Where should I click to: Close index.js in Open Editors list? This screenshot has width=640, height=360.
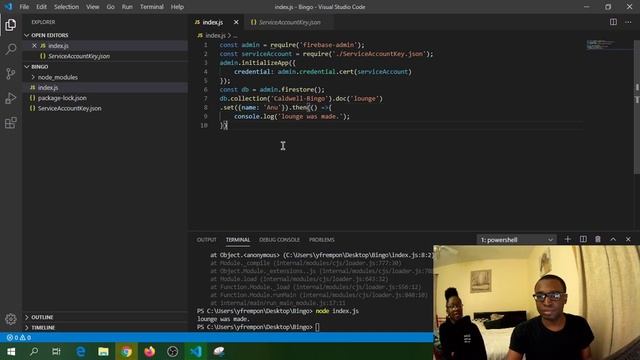pos(34,46)
